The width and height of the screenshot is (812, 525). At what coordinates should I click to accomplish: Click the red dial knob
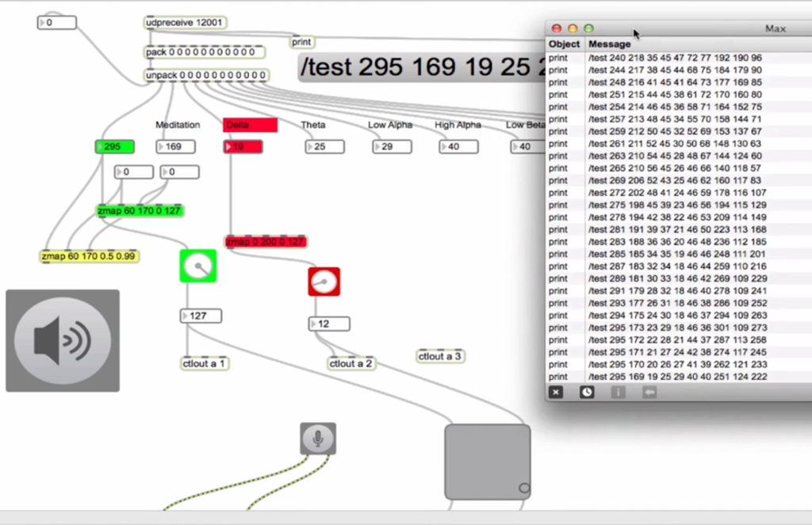[x=324, y=282]
